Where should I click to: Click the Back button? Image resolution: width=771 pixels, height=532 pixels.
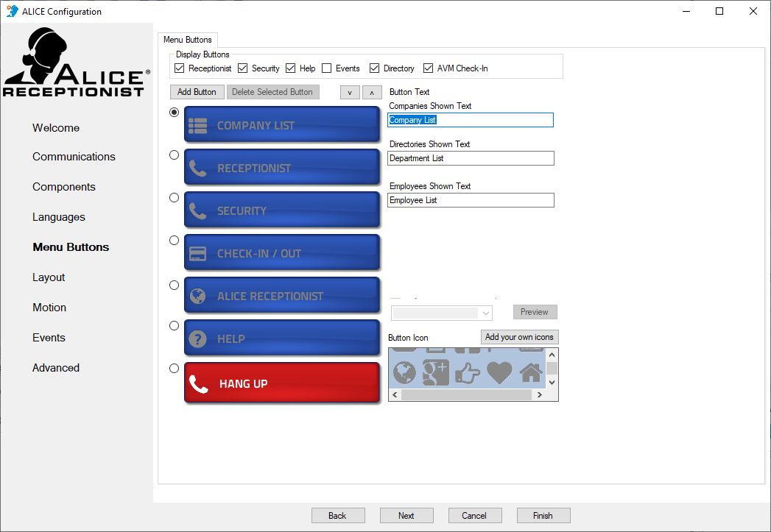338,516
